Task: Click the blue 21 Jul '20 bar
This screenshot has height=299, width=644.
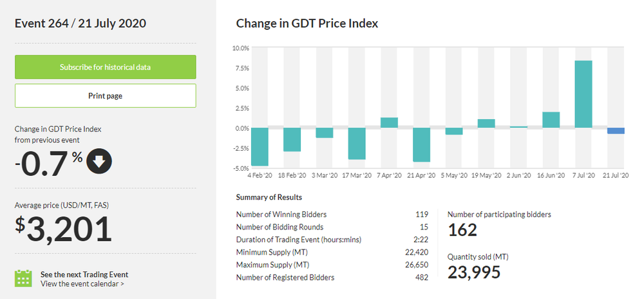Action: pos(616,131)
